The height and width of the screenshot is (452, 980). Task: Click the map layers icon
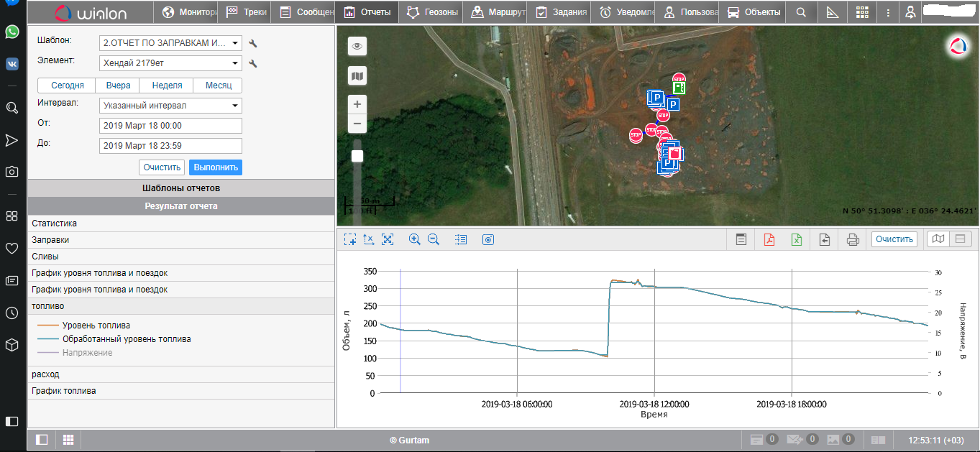tap(357, 75)
